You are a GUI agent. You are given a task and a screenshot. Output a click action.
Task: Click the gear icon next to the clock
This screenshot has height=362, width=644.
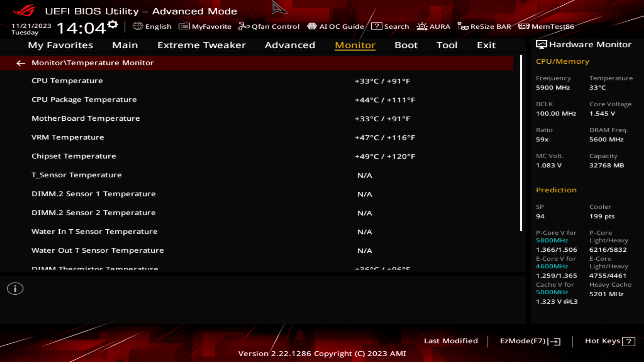click(x=112, y=23)
